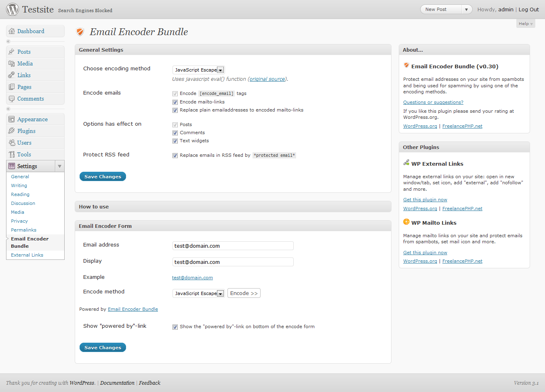This screenshot has height=392, width=545.
Task: Click the shield icon beside page title
Action: 80,32
